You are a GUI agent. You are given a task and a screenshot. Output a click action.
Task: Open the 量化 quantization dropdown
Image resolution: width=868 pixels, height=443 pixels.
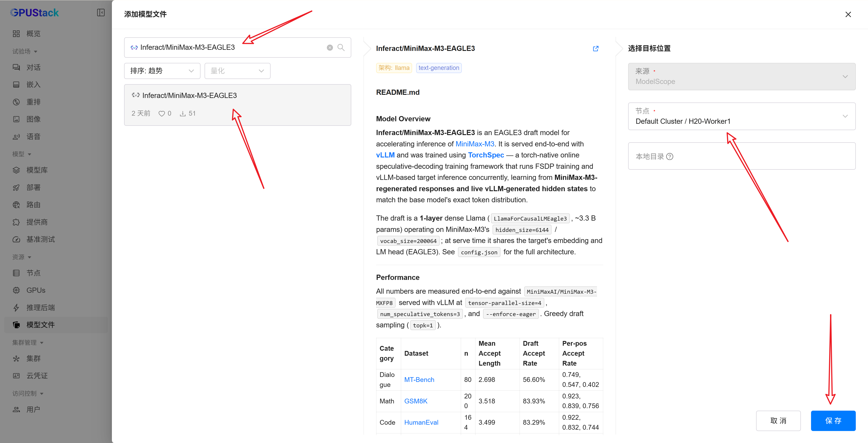[x=237, y=71]
